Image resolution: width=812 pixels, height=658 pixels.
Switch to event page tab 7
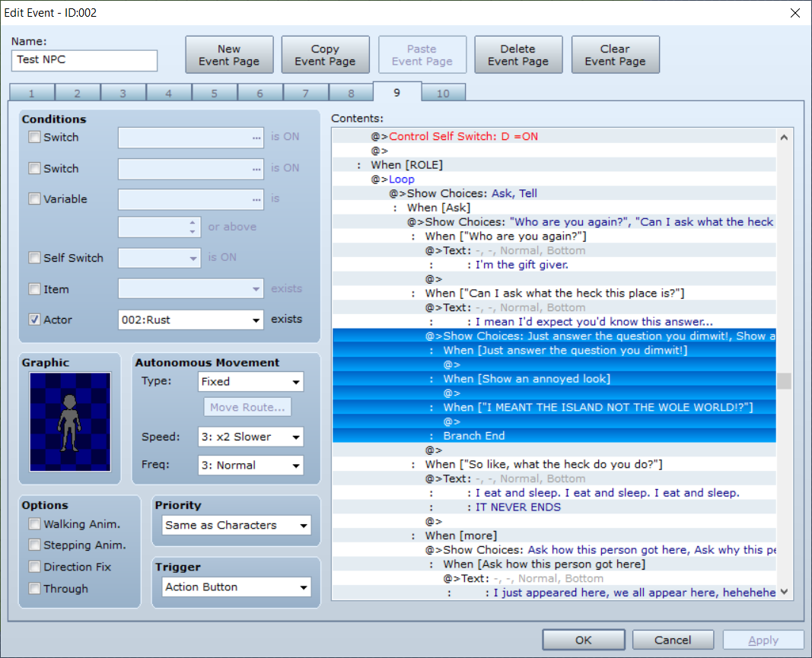(305, 94)
